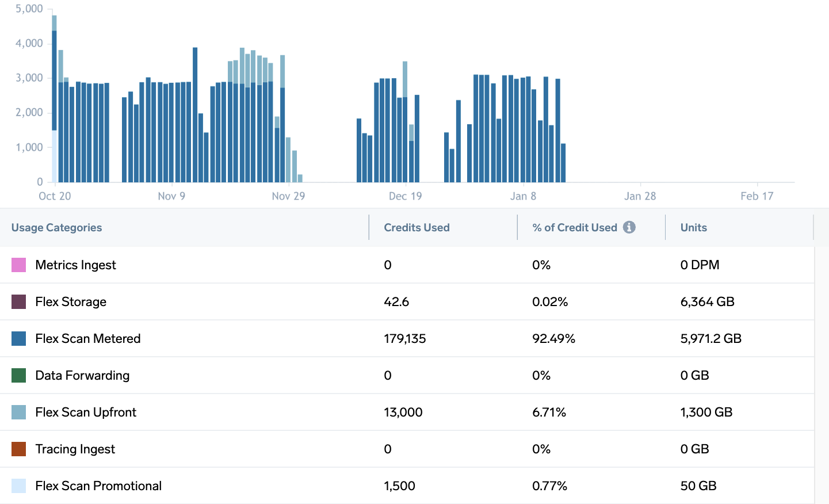Screen dimensions: 829x504
Task: Click the Units column header
Action: [693, 228]
